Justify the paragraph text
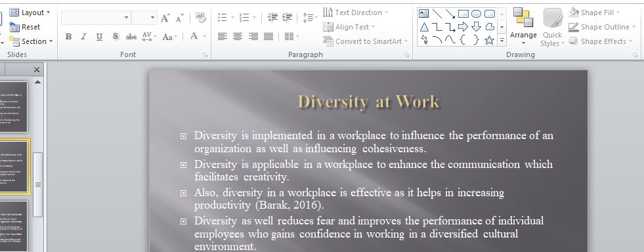The image size is (644, 252). 268,37
